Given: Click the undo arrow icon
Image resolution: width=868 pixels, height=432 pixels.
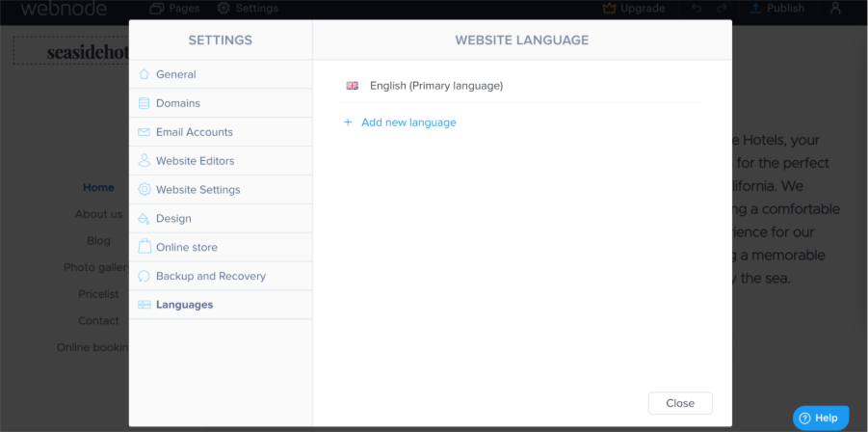Looking at the screenshot, I should 697,9.
